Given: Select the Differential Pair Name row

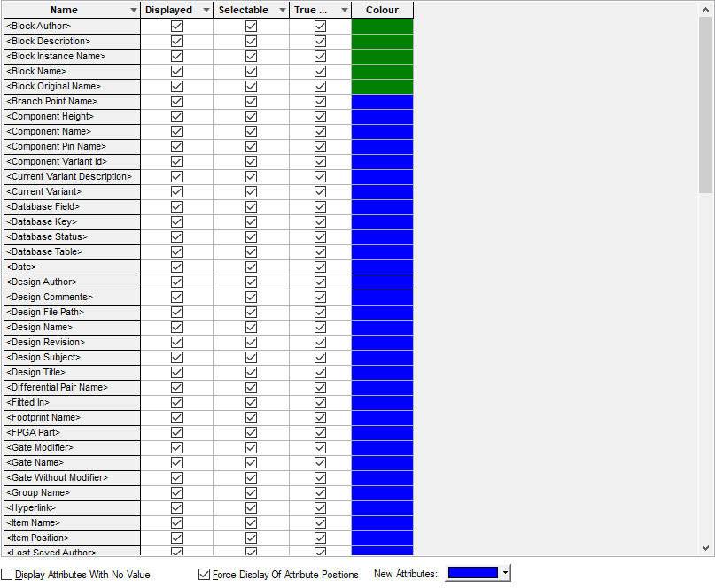Looking at the screenshot, I should tap(70, 388).
